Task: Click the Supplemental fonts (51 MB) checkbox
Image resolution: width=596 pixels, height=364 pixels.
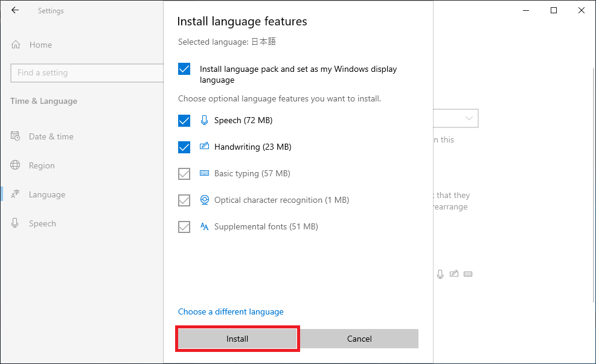Action: tap(184, 227)
